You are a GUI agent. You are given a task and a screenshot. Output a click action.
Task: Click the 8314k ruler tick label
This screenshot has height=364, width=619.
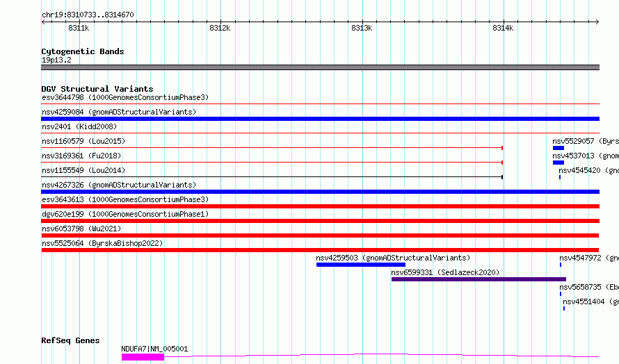click(x=503, y=28)
